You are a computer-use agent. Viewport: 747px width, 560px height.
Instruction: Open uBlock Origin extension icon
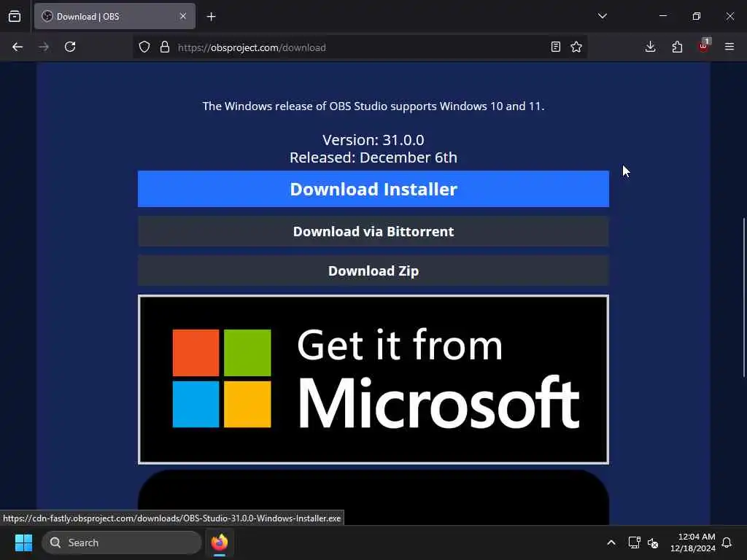pos(704,46)
